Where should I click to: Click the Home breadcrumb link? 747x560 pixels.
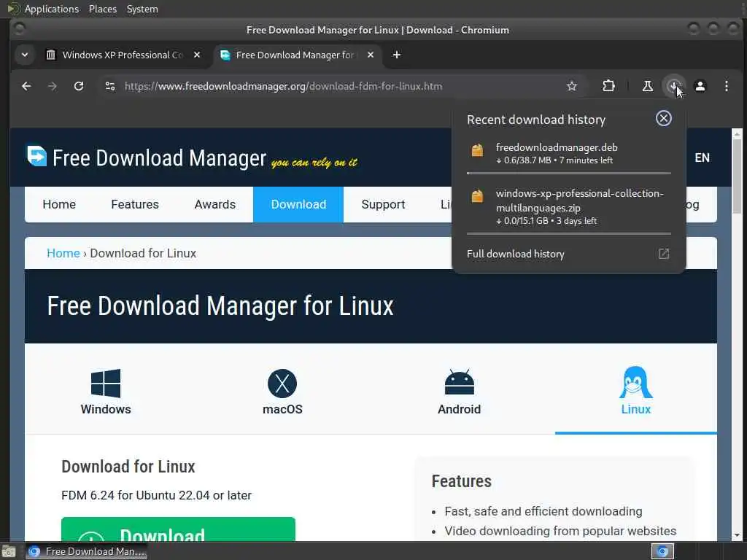(x=63, y=253)
